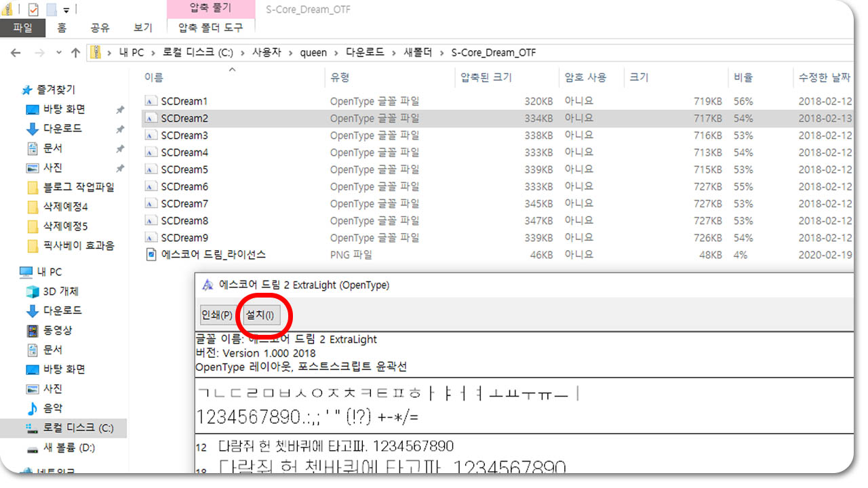Click the zip folder icon in the title bar

coord(7,9)
